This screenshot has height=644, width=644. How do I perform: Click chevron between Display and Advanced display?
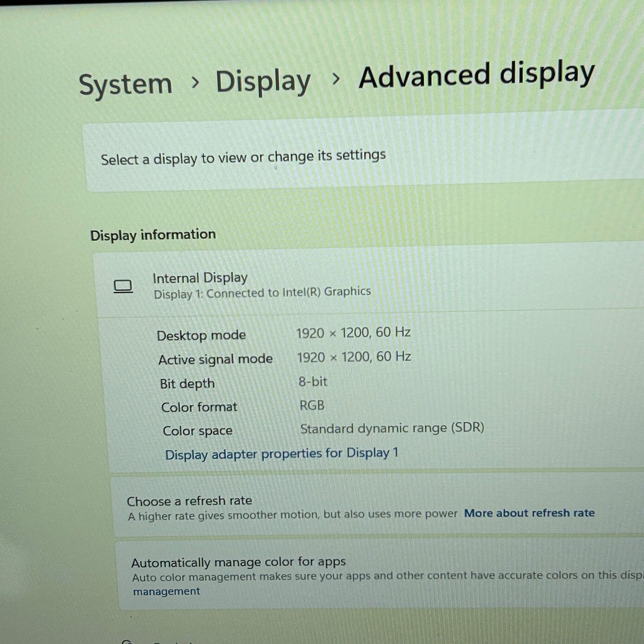[336, 79]
